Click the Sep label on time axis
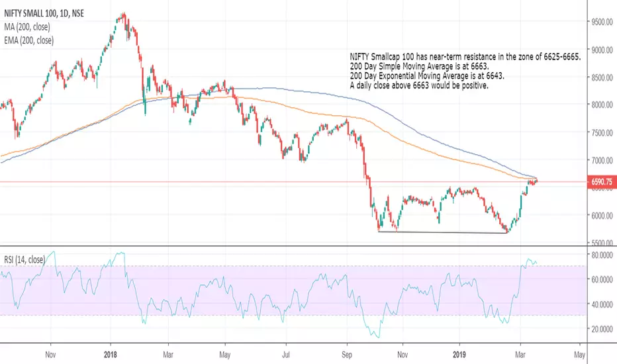Viewport: 617px width, 364px height. [347, 355]
